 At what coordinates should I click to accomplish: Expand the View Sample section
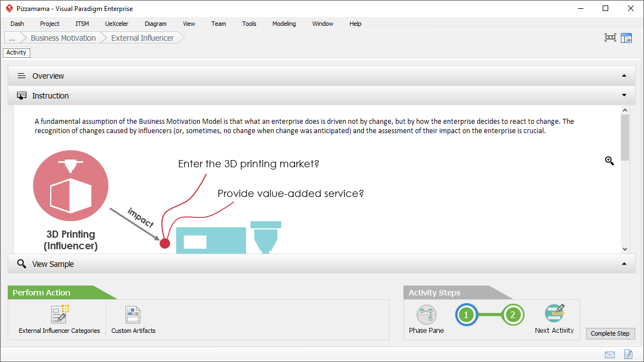point(624,264)
